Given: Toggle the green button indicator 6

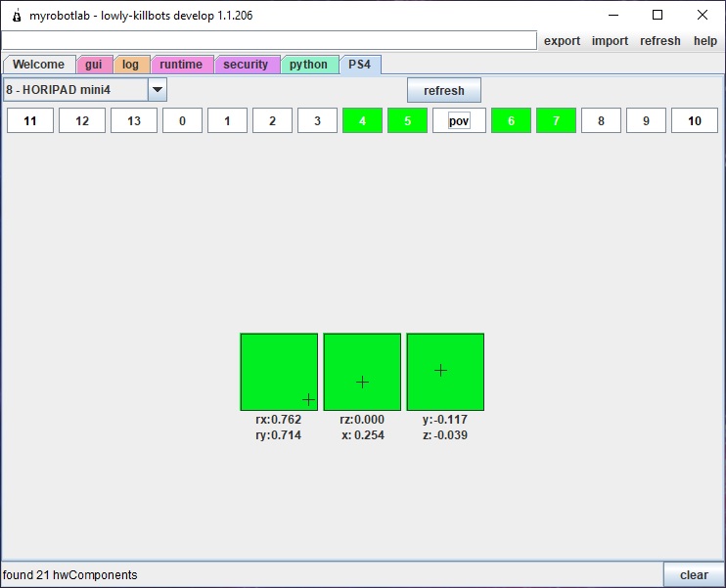Looking at the screenshot, I should (511, 121).
